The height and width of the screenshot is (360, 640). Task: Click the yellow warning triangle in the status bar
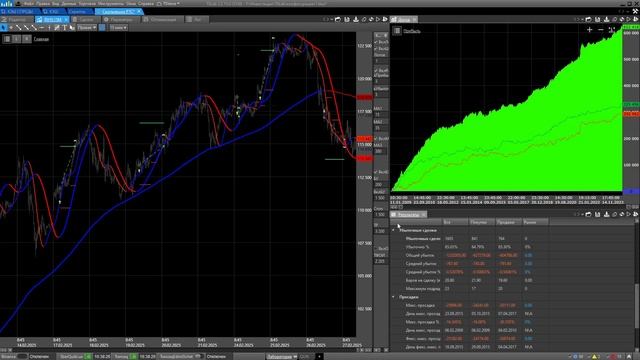click(x=594, y=357)
